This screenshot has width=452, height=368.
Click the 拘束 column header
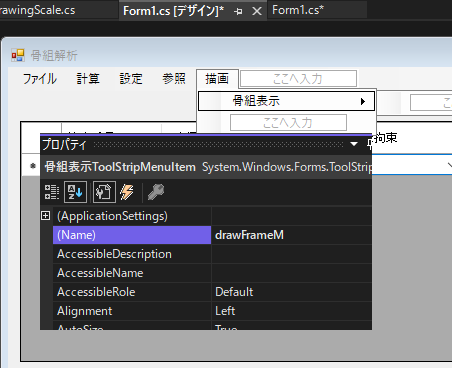pyautogui.click(x=386, y=138)
